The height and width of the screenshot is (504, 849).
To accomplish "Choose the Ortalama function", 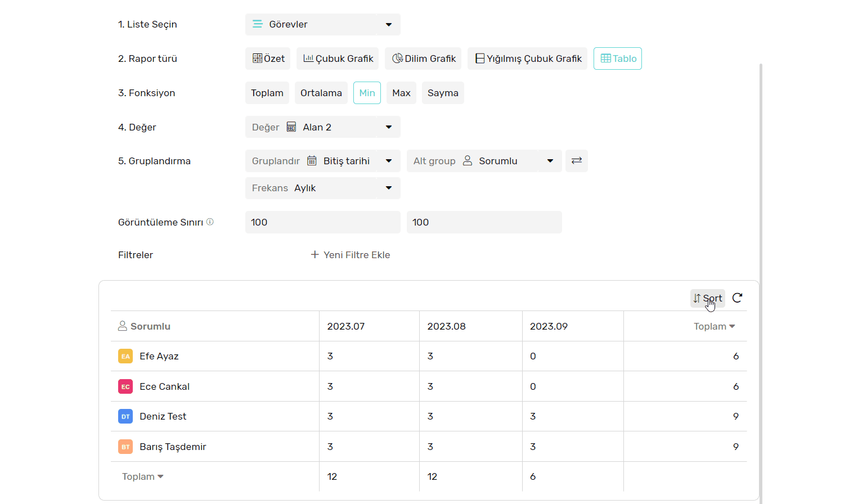I will (x=321, y=93).
